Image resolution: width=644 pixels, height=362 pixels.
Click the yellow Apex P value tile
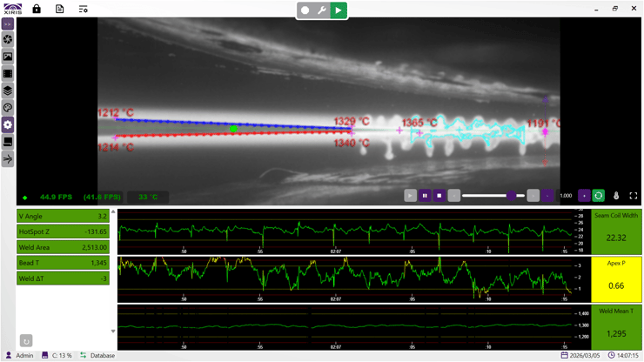pyautogui.click(x=616, y=280)
